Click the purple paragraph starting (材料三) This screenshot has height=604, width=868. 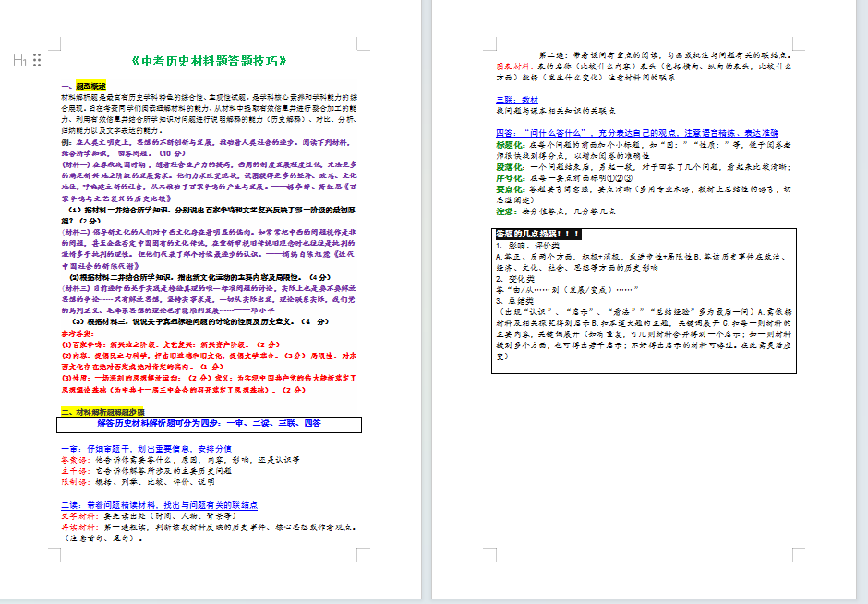tap(209, 299)
